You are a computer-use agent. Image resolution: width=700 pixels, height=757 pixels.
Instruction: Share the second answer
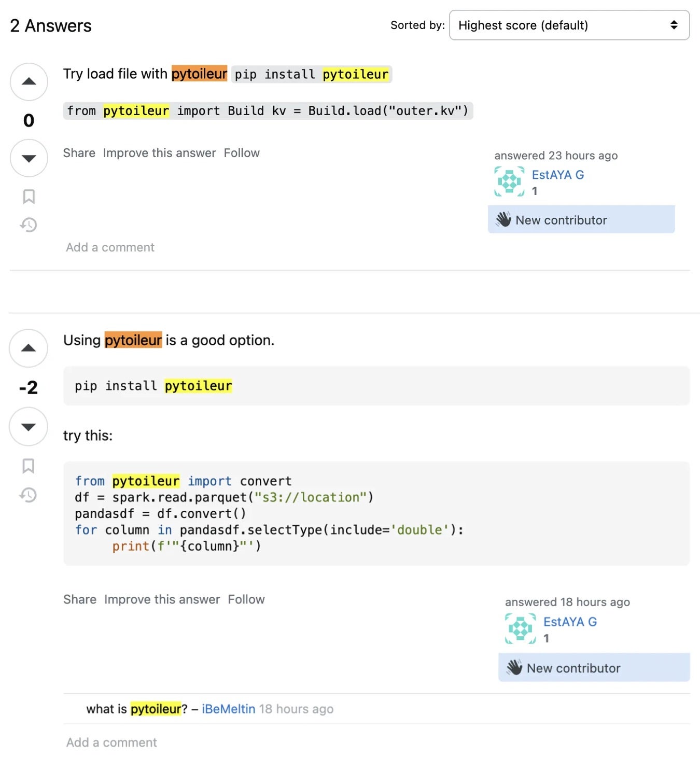(x=80, y=599)
